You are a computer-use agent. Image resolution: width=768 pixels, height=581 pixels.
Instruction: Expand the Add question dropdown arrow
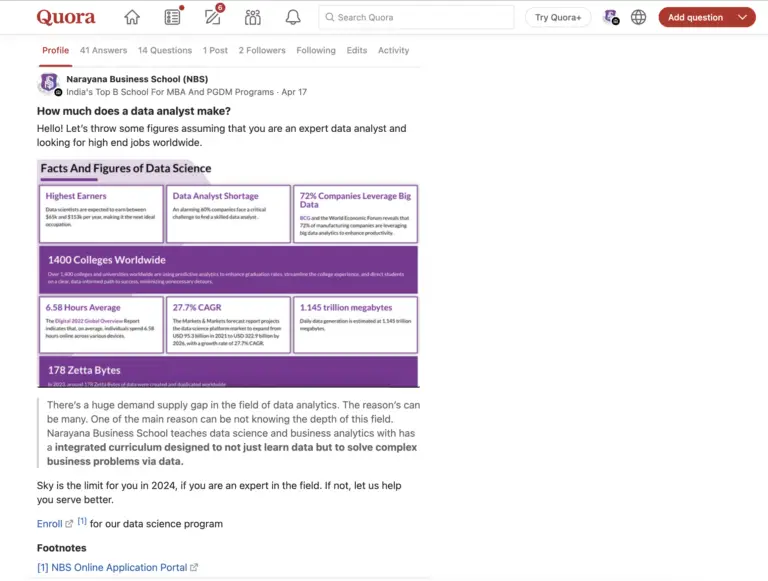click(x=742, y=17)
